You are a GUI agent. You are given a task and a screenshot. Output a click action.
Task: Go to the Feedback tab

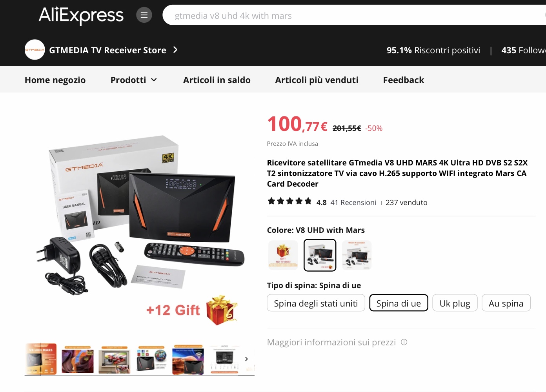pos(403,80)
